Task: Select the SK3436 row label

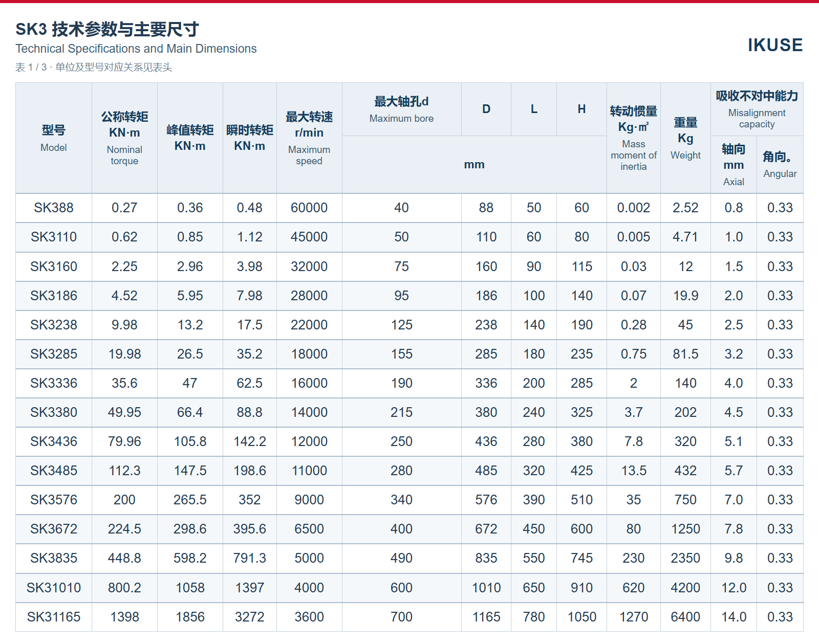Action: pos(54,441)
